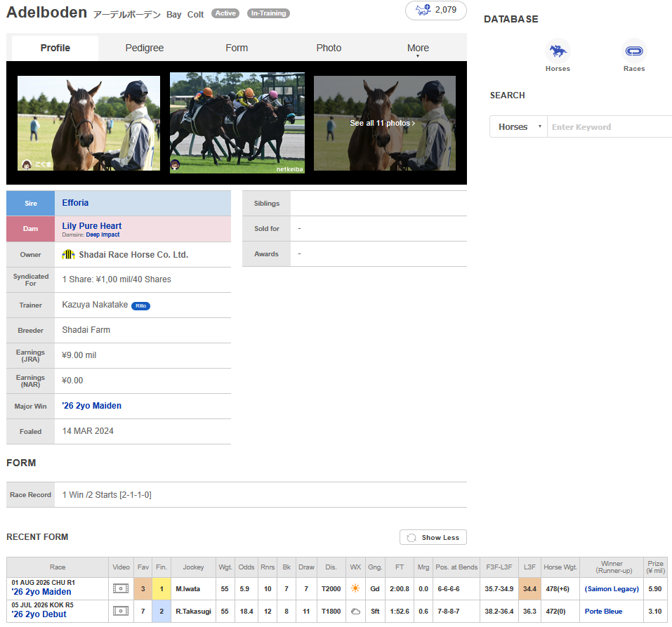The height and width of the screenshot is (627, 672).
Task: Click odds value 18.4
Action: coord(246,611)
